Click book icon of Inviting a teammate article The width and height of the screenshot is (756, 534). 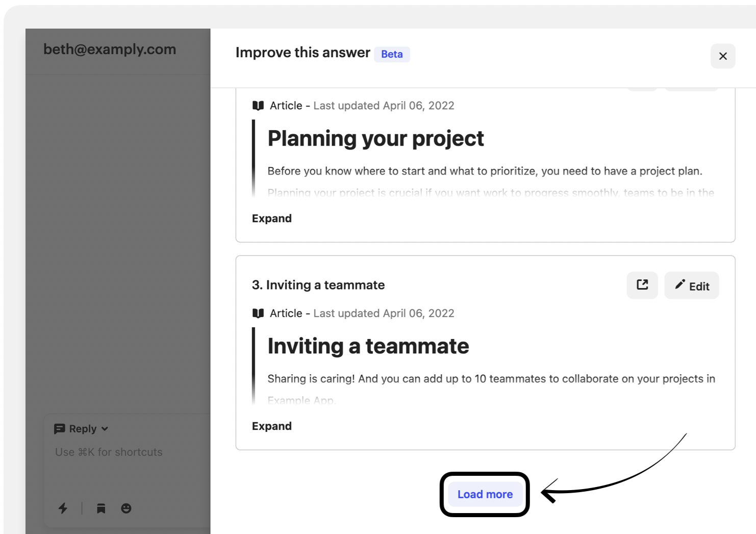point(258,313)
